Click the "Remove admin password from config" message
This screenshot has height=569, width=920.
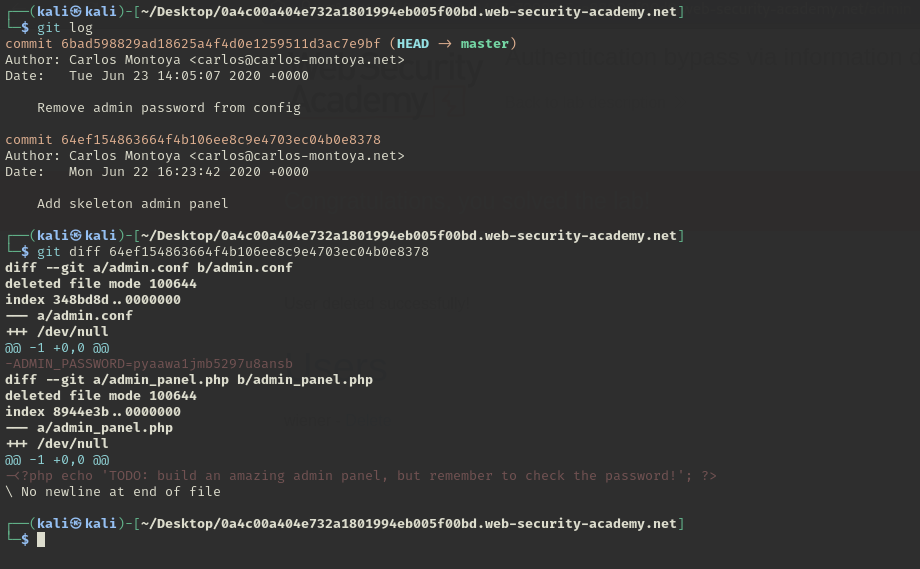[168, 108]
